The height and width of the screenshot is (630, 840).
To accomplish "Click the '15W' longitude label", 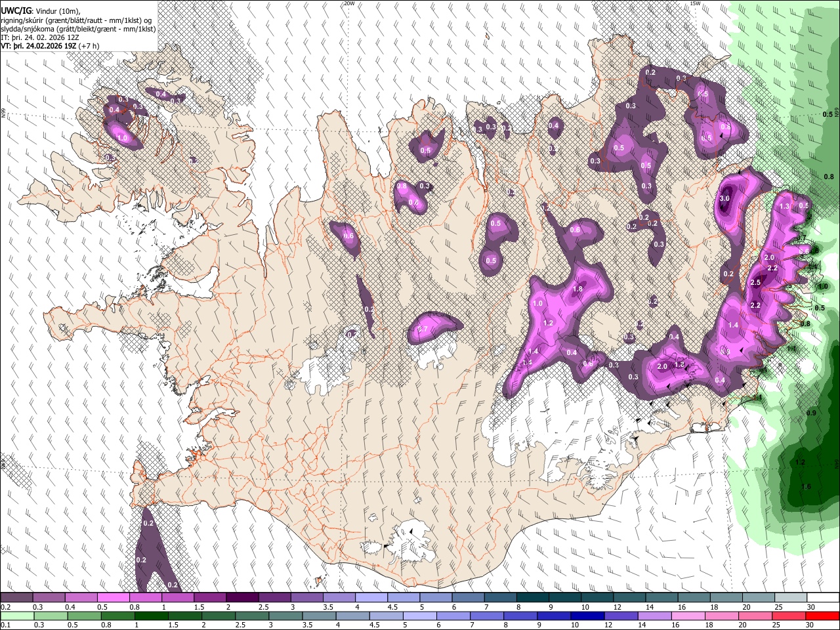I will point(695,3).
